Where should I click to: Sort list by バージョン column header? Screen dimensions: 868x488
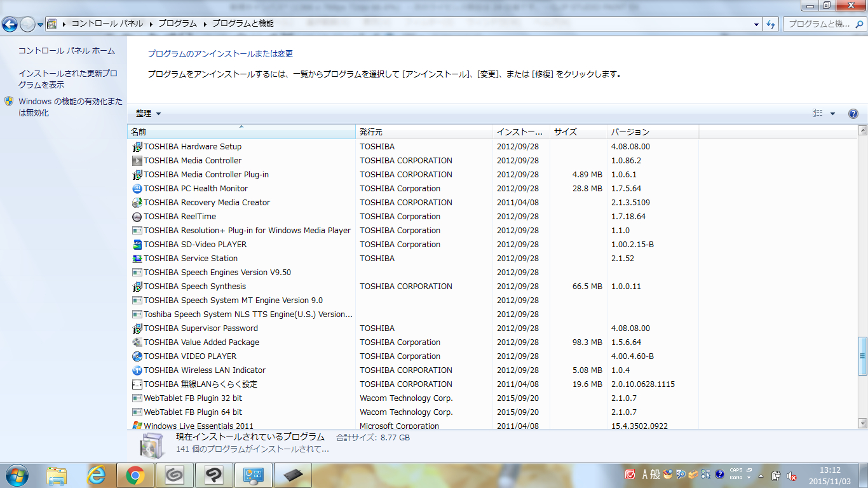click(x=653, y=132)
